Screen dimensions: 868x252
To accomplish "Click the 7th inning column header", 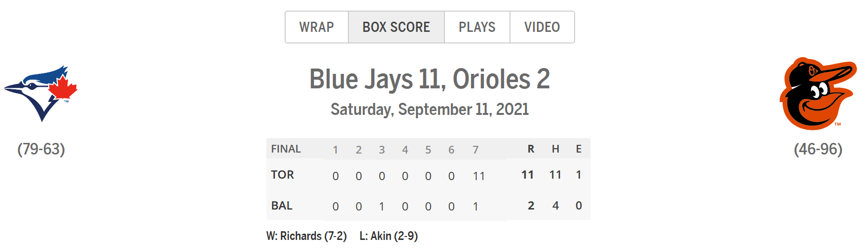I will (x=475, y=150).
